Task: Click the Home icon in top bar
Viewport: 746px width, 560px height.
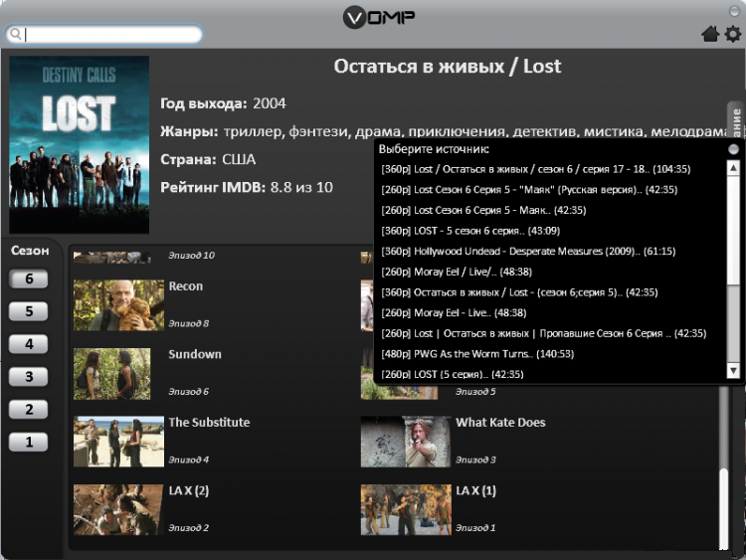Action: point(710,34)
